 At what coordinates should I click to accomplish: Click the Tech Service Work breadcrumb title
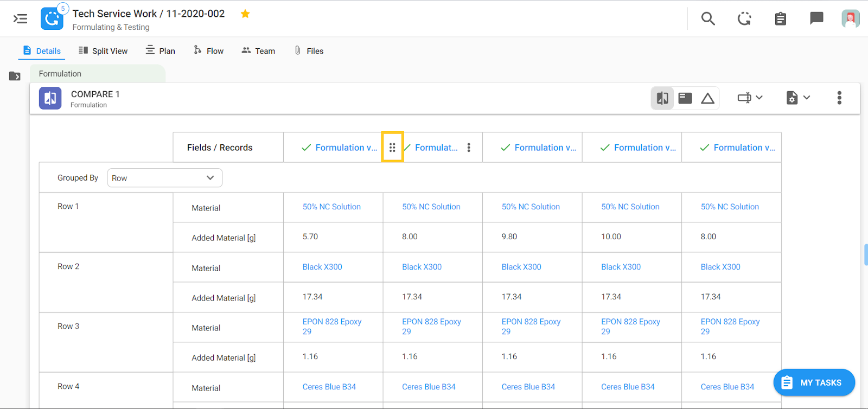[114, 14]
